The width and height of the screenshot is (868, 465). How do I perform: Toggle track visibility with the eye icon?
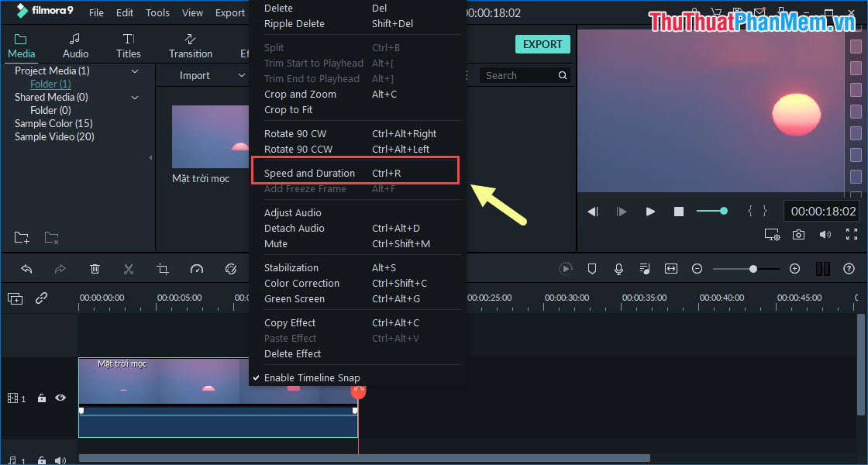tap(60, 398)
